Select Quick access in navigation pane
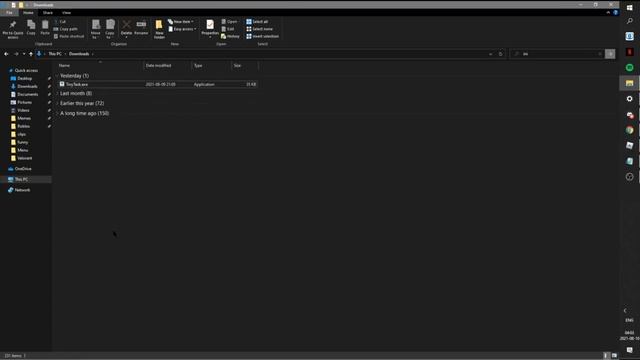640x360 pixels. click(26, 71)
